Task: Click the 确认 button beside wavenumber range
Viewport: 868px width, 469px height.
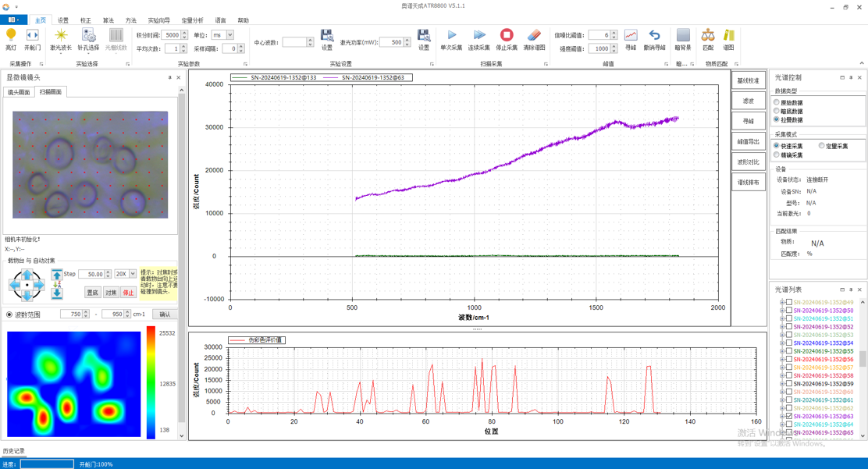Action: tap(165, 314)
